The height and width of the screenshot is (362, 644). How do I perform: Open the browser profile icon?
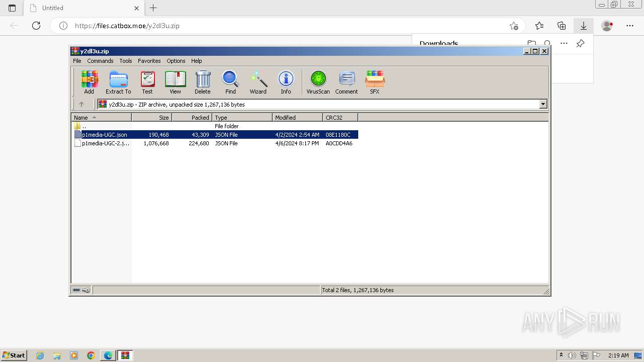(607, 26)
